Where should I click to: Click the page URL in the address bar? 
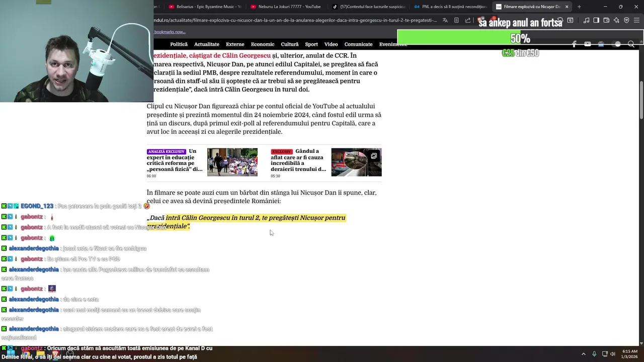[x=295, y=21]
